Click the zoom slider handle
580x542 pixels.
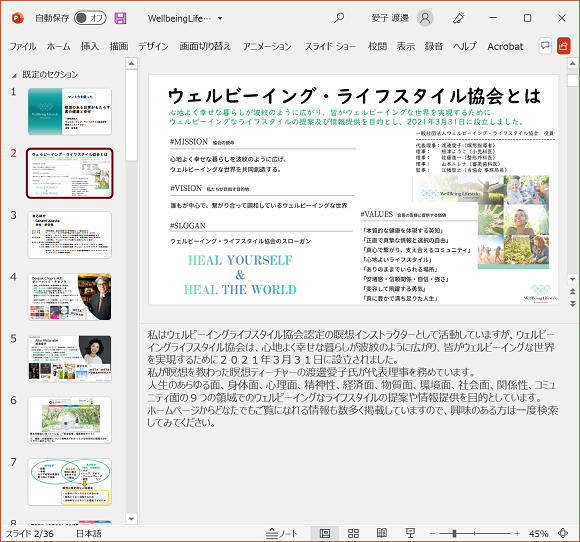[x=454, y=533]
